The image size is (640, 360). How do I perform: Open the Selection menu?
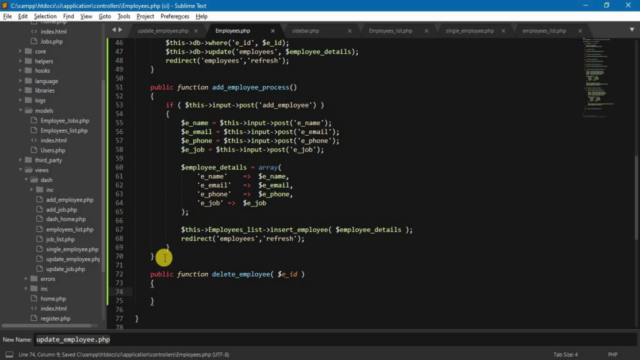[45, 16]
